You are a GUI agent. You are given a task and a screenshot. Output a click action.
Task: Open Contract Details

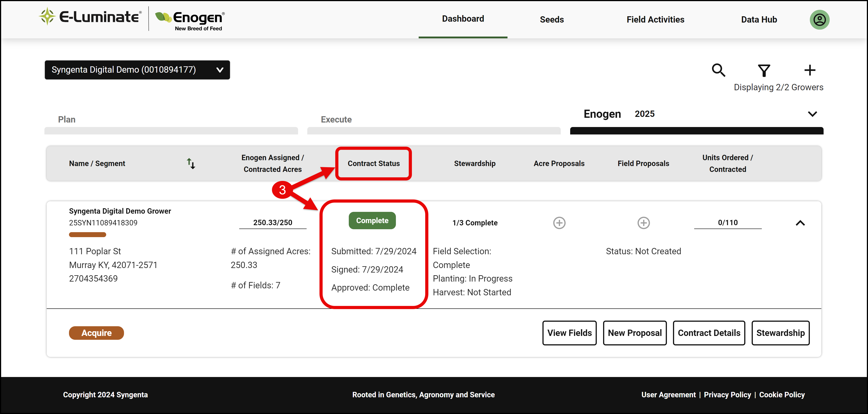(x=709, y=333)
